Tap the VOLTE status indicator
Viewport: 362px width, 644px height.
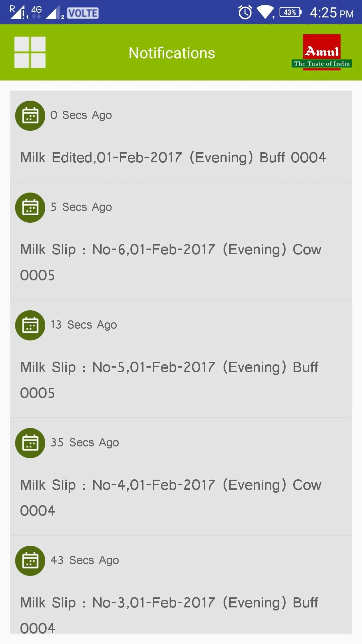click(83, 13)
